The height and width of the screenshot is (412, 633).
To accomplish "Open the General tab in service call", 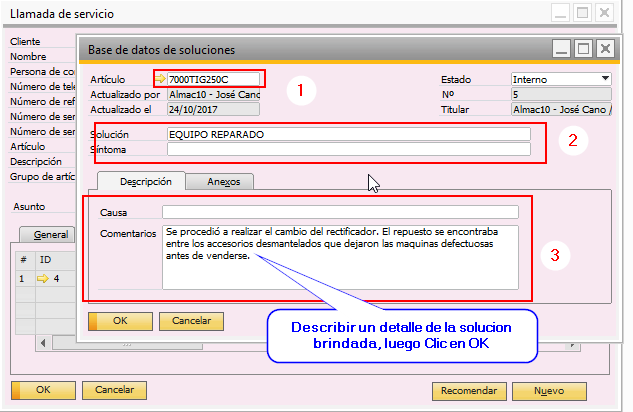I will coord(50,234).
